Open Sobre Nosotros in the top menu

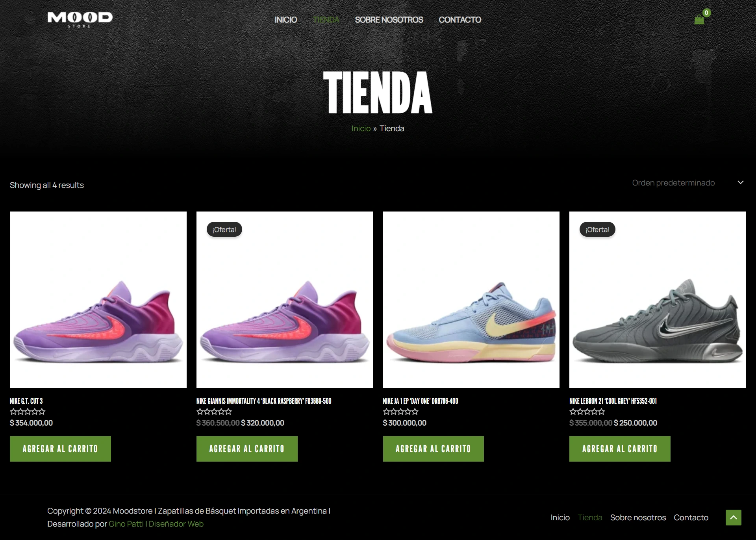pyautogui.click(x=389, y=20)
